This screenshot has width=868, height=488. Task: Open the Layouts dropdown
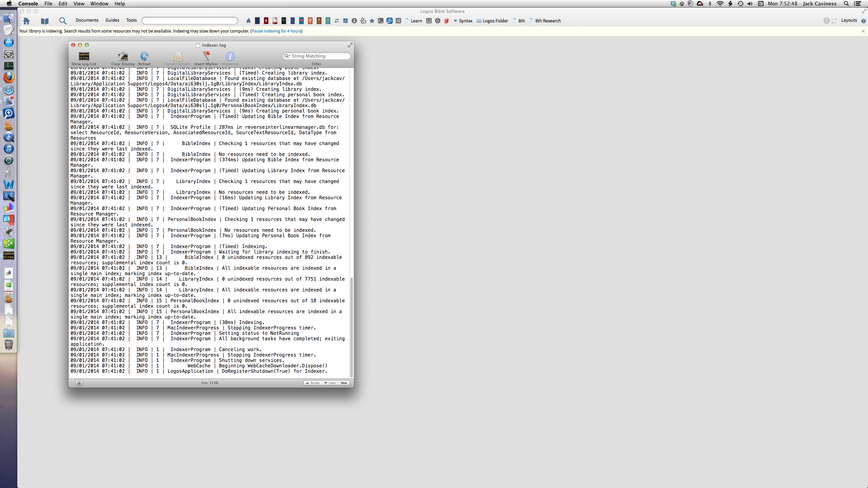(849, 20)
